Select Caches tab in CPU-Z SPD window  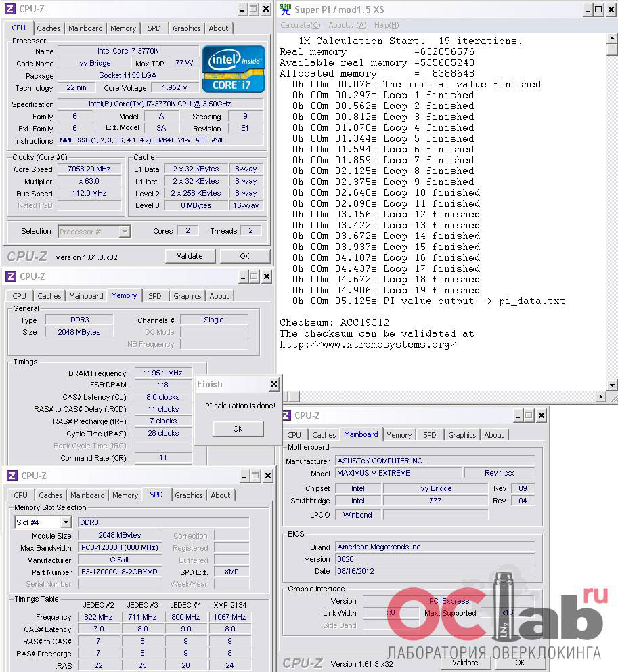(51, 495)
